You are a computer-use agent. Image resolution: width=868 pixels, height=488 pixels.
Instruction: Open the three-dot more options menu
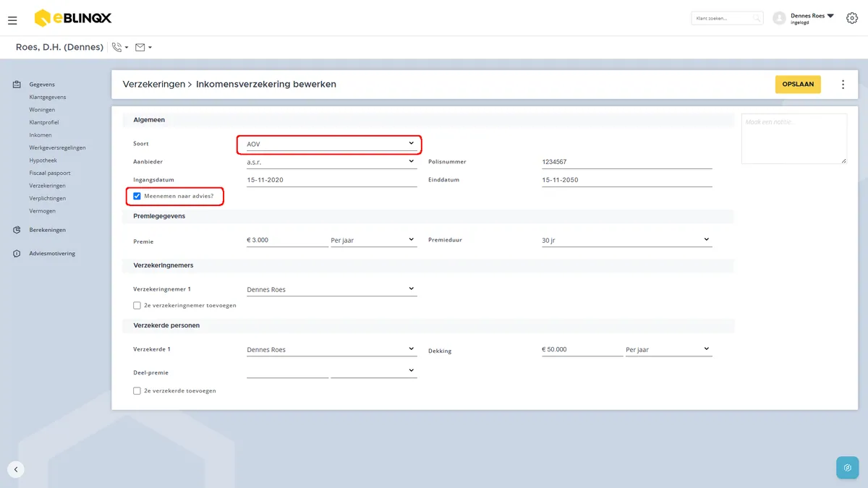coord(843,85)
